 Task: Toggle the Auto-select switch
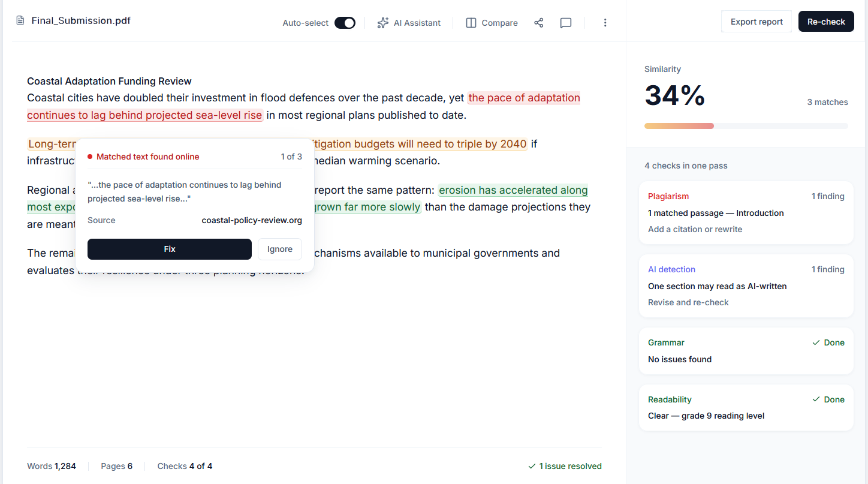click(x=345, y=23)
